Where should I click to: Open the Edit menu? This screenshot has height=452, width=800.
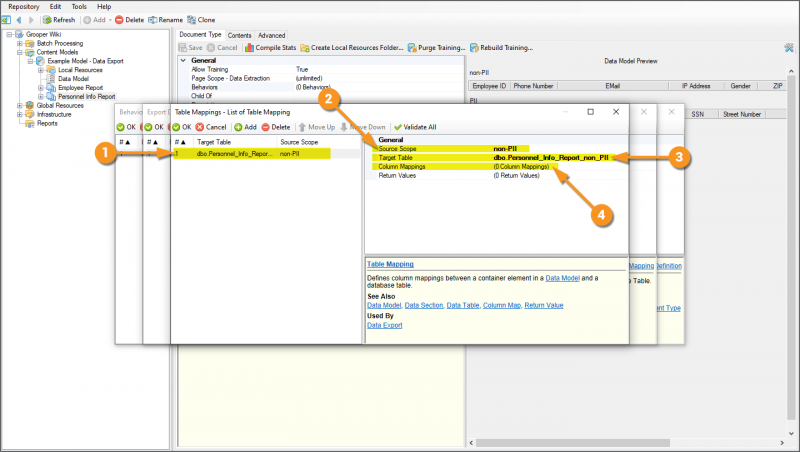55,7
